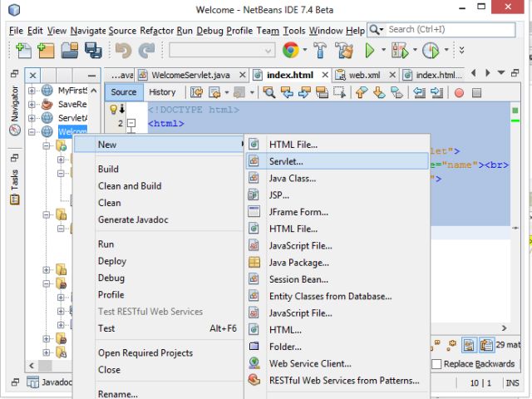Viewport: 532px width, 399px height.
Task: Choose Java Class... from New submenu
Action: (x=337, y=179)
